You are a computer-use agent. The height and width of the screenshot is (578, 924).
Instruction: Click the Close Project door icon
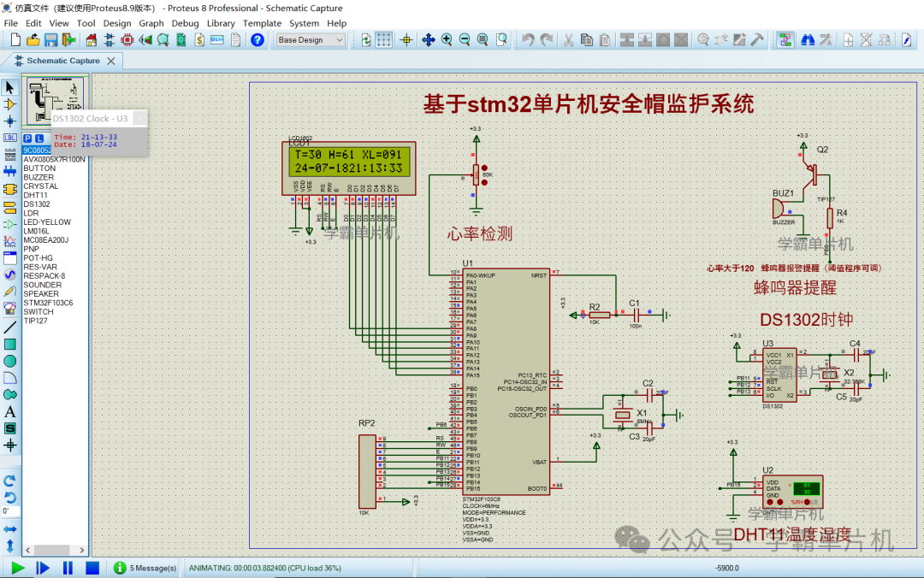[x=69, y=39]
